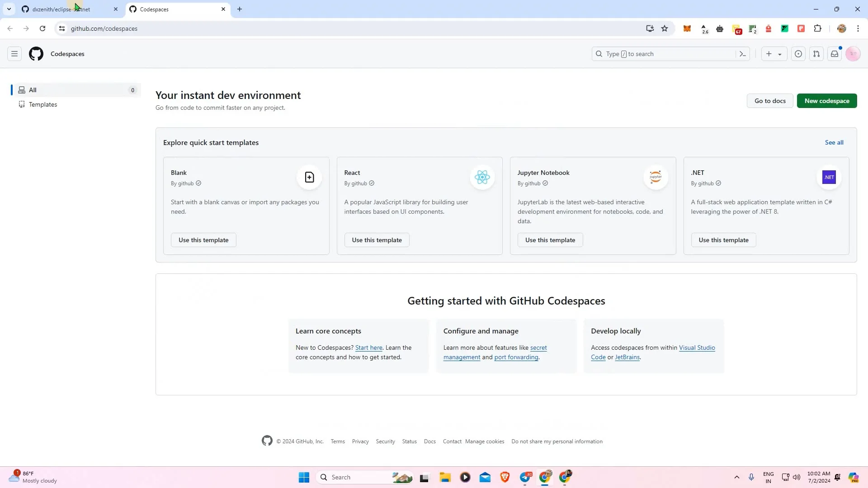Use this template for Blank
The height and width of the screenshot is (488, 868).
203,240
